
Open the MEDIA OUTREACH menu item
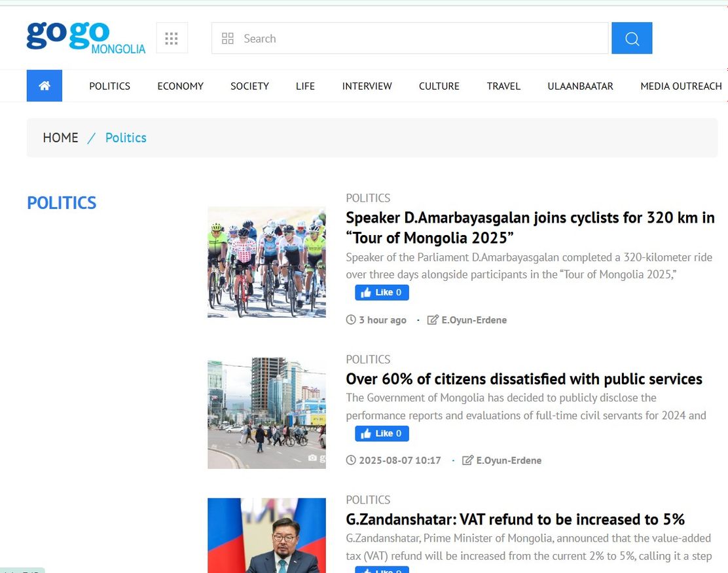click(681, 86)
